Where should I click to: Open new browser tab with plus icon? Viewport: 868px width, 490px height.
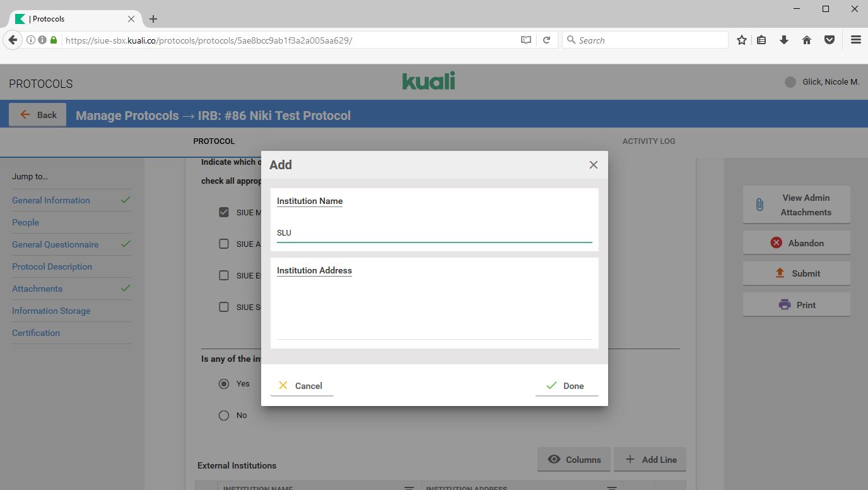tap(153, 19)
